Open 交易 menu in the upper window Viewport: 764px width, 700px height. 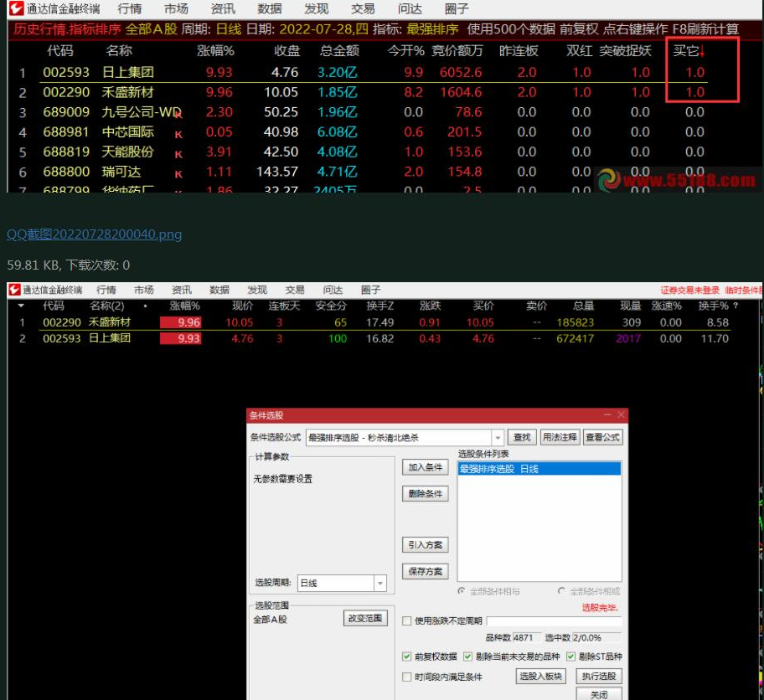coord(363,8)
